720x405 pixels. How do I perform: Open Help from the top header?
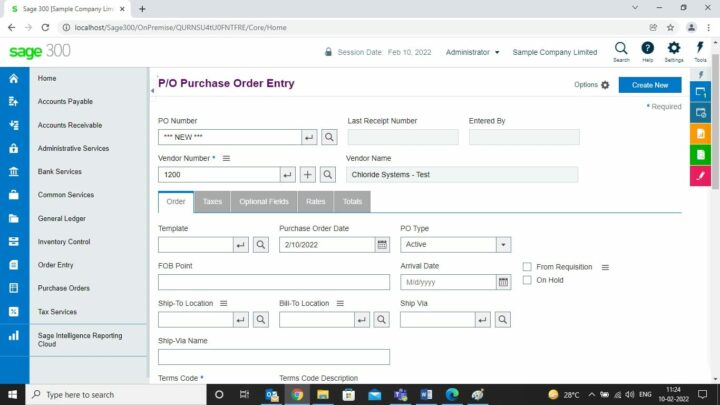tap(647, 51)
